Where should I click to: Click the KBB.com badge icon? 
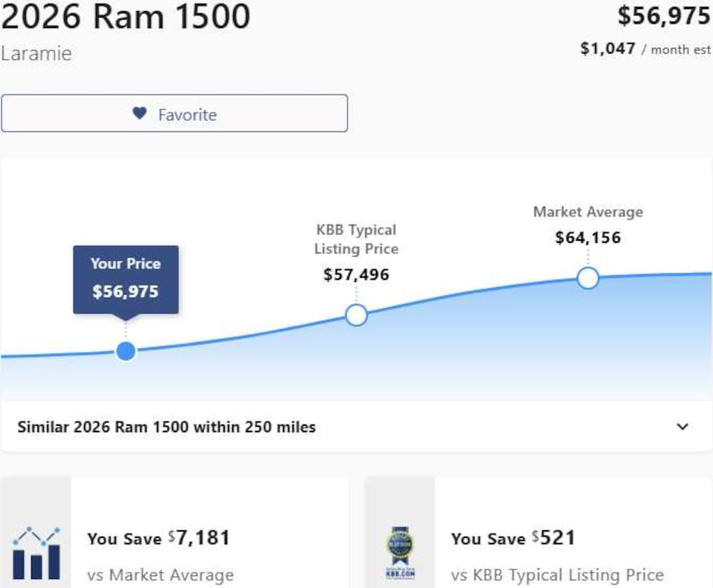click(400, 553)
